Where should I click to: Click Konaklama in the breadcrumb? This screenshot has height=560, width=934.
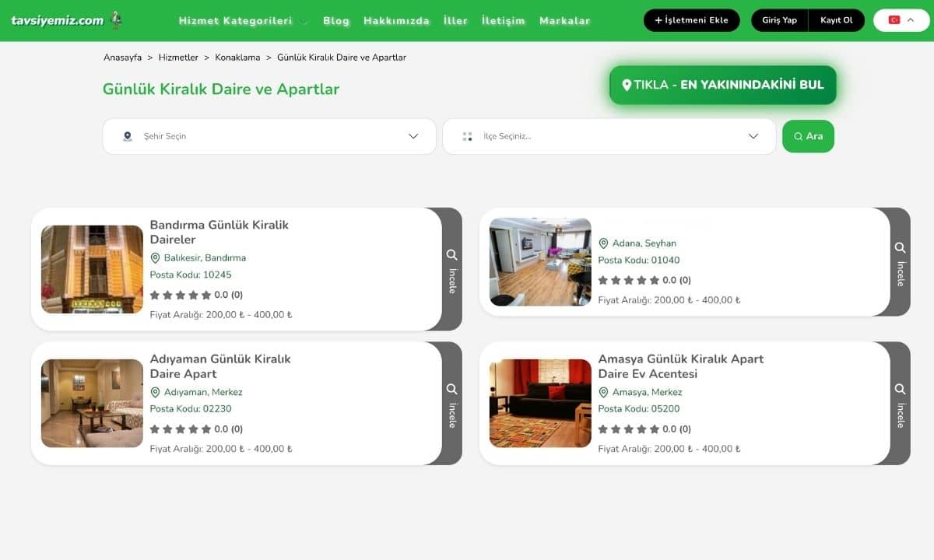pos(237,58)
